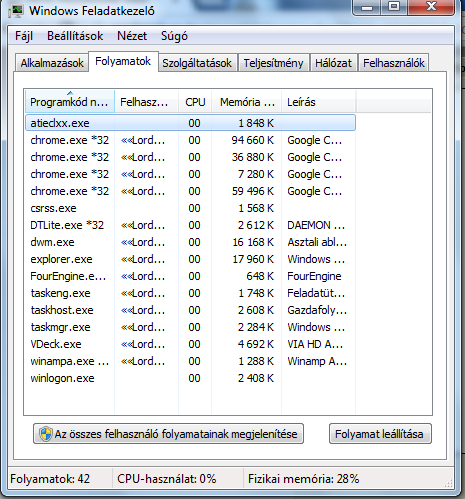Click the Gazdafoly... description cell

[x=317, y=310]
